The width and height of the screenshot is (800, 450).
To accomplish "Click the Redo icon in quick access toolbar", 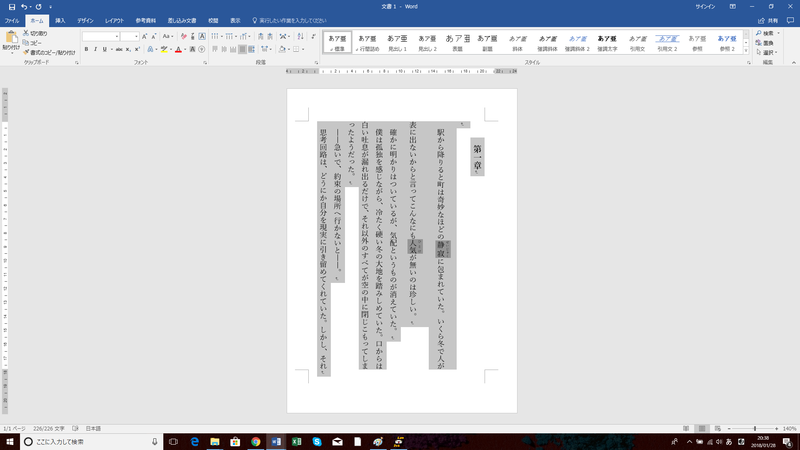I will pyautogui.click(x=38, y=7).
